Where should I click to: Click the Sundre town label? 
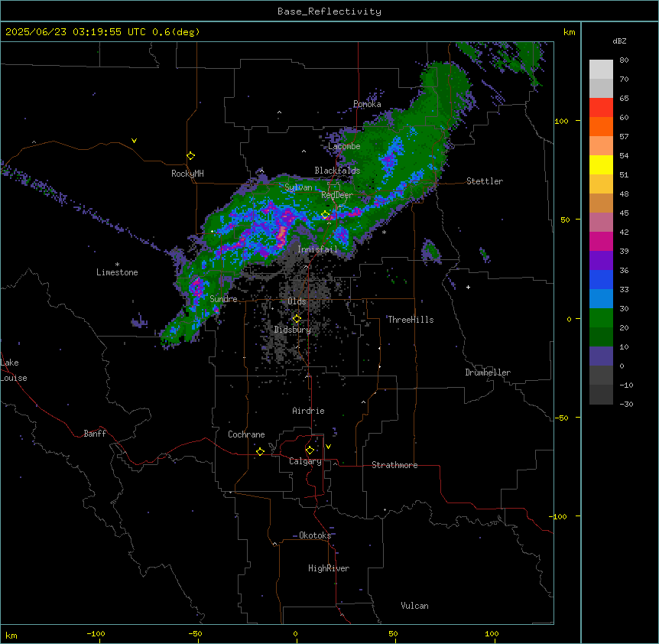(x=223, y=299)
